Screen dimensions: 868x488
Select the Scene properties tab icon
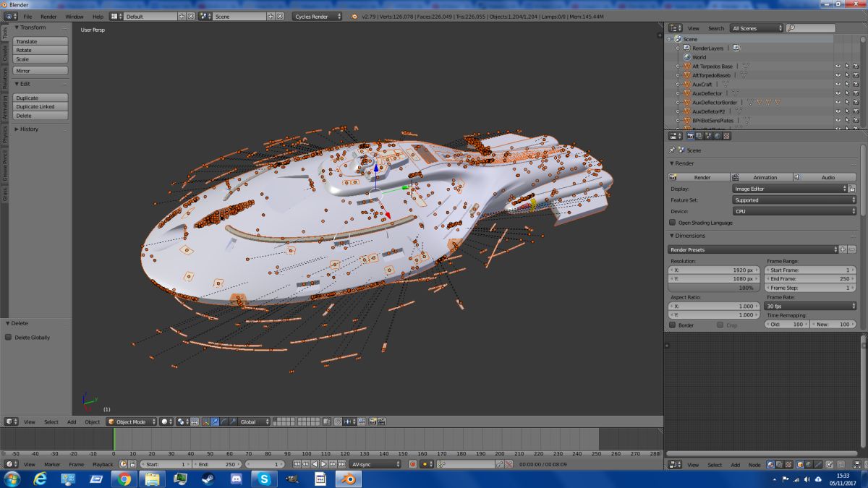708,135
